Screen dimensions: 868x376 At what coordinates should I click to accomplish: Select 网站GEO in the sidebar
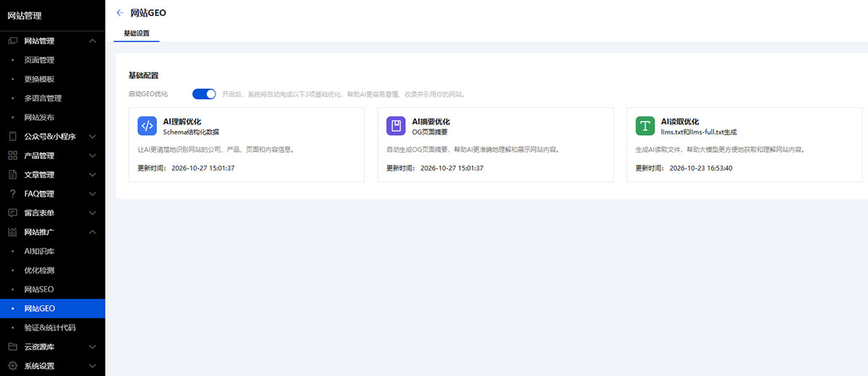(53, 309)
